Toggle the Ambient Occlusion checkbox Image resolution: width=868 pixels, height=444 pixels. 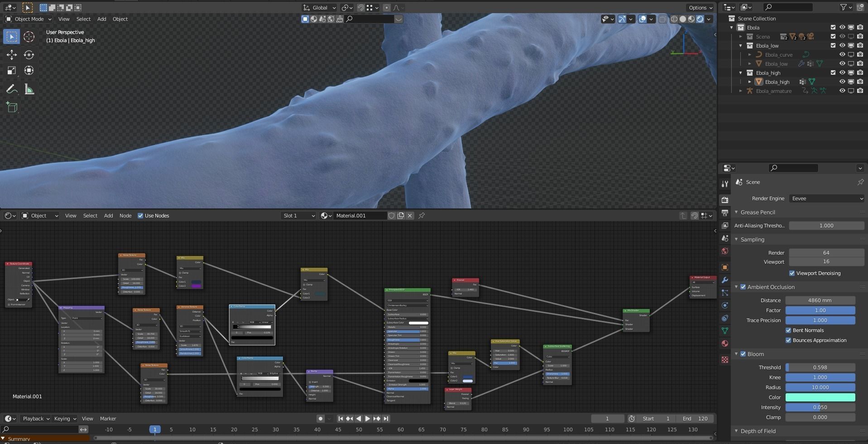(743, 287)
